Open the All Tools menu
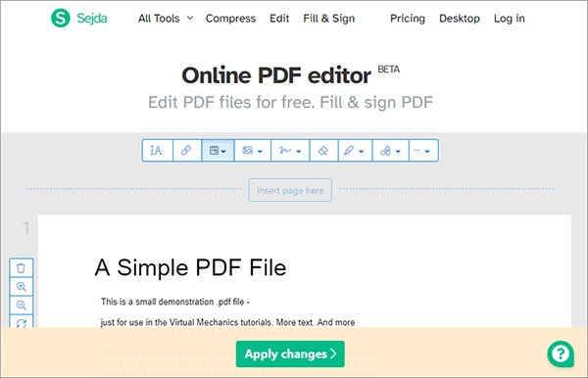This screenshot has height=378, width=588. coord(166,19)
